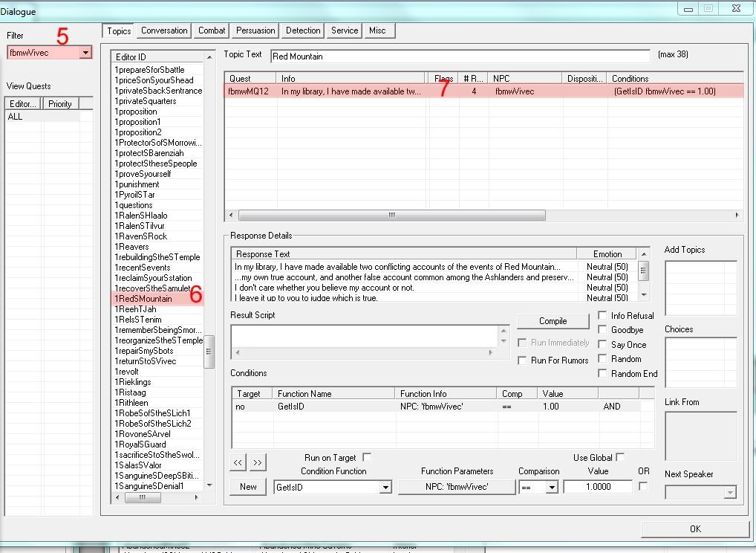
Task: Toggle the Say Once checkbox
Action: click(x=602, y=345)
